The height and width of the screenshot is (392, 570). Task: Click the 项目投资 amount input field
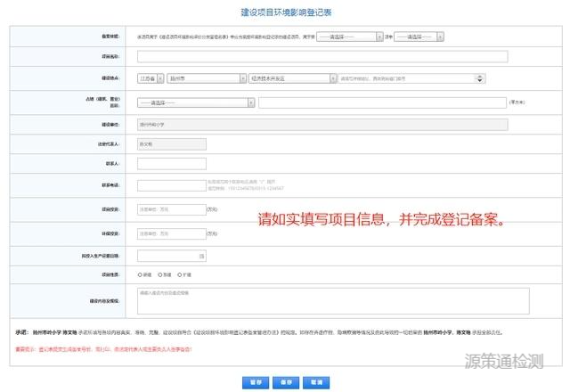click(x=171, y=210)
